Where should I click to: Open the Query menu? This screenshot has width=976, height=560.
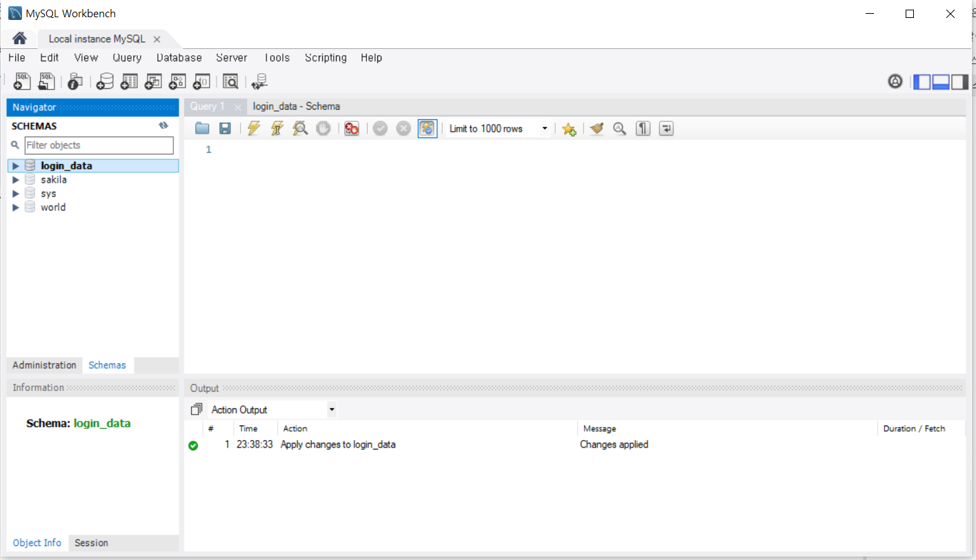point(127,58)
